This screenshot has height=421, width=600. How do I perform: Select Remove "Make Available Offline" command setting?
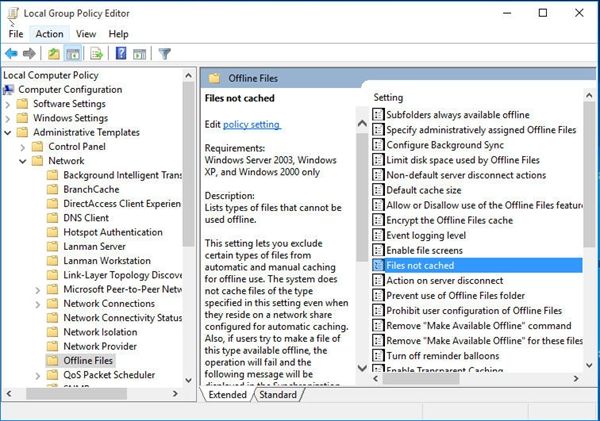[479, 325]
